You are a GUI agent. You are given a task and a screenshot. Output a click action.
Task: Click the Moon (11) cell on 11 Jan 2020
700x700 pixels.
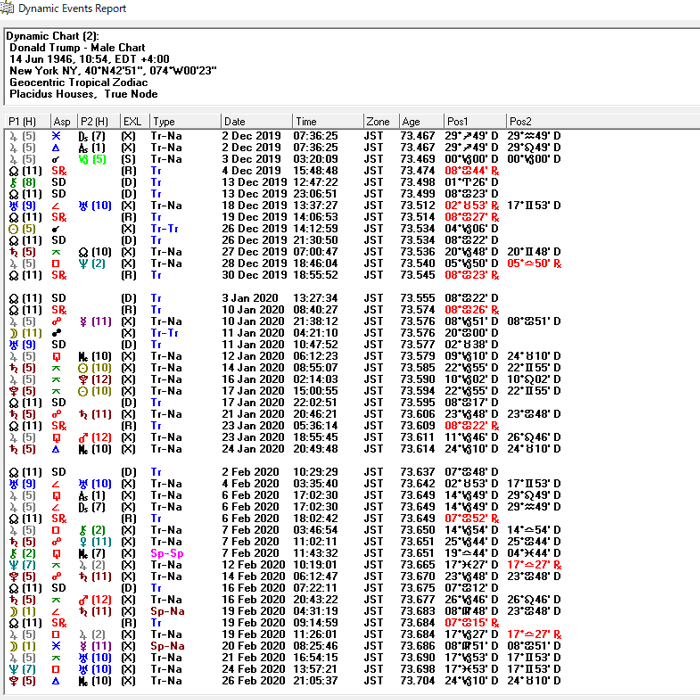point(25,333)
